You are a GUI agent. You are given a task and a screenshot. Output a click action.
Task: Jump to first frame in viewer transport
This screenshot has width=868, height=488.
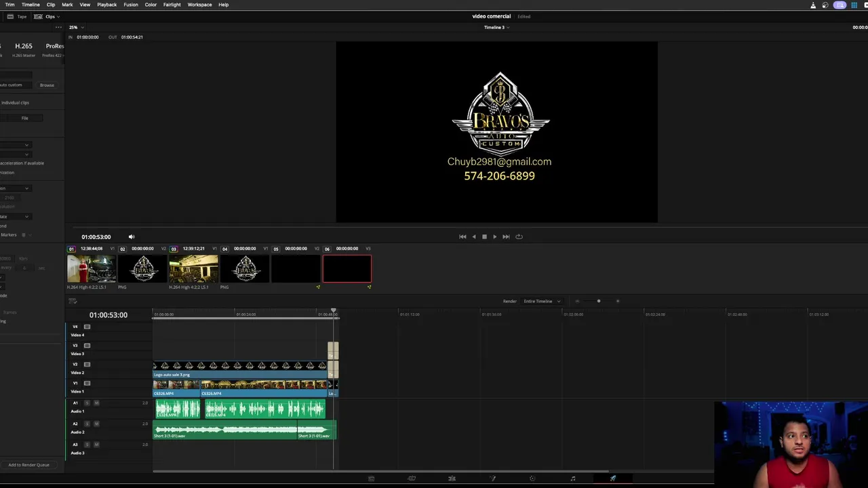tap(462, 237)
